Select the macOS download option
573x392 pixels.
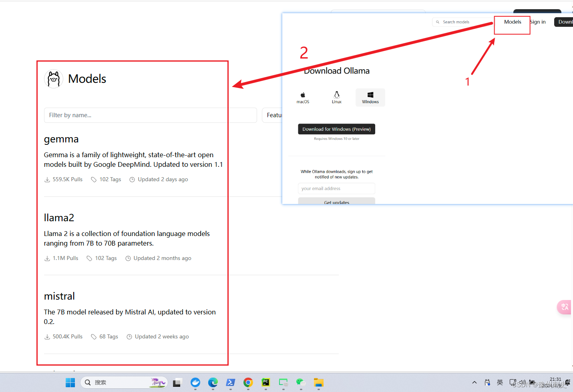coord(303,97)
